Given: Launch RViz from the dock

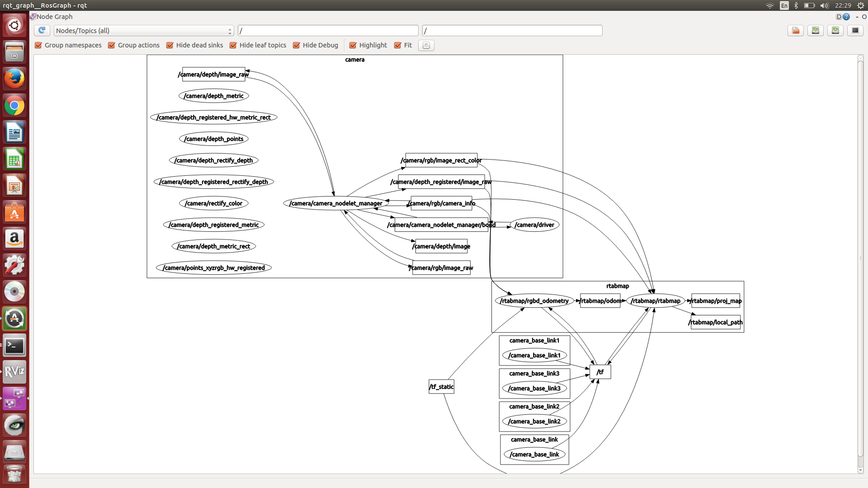Looking at the screenshot, I should [14, 372].
